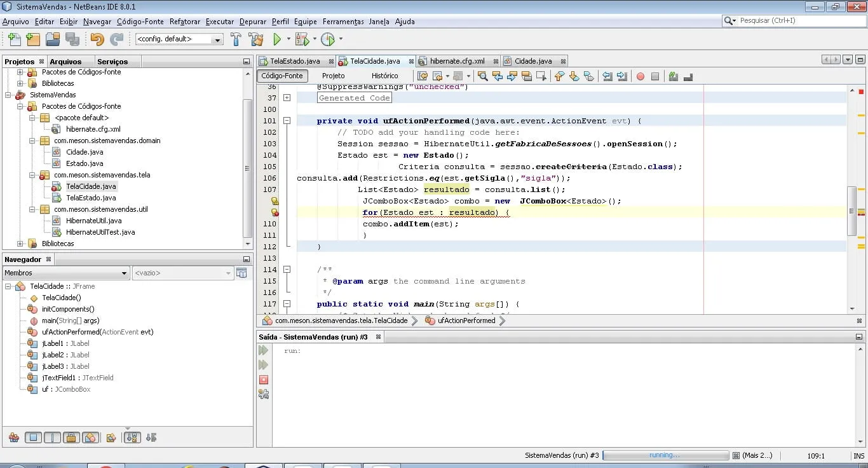
Task: Open the Refatorar menu
Action: [184, 22]
